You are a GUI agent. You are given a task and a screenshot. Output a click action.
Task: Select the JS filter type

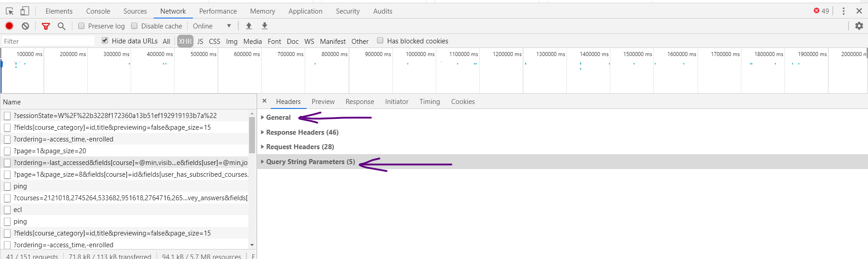(200, 41)
